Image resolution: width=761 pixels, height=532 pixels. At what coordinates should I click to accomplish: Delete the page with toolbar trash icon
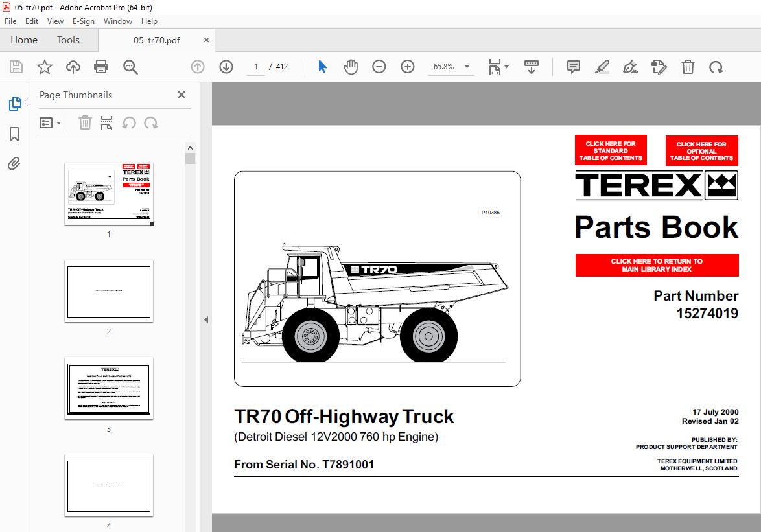(688, 67)
